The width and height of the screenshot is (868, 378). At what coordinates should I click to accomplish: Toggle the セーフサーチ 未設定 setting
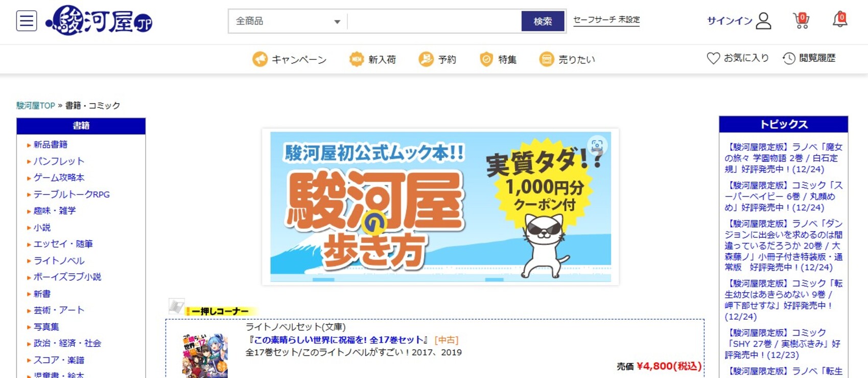pos(606,20)
